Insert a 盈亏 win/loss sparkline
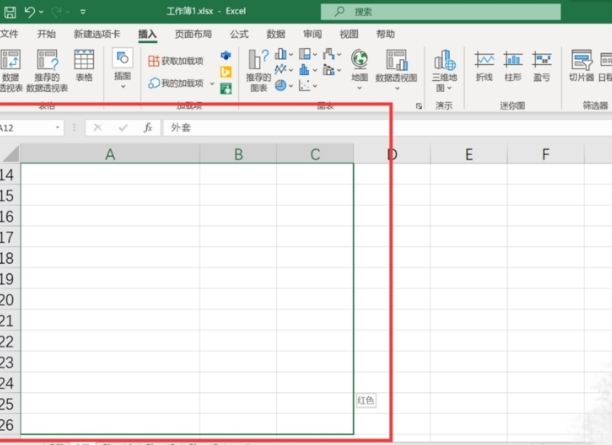 coord(542,66)
